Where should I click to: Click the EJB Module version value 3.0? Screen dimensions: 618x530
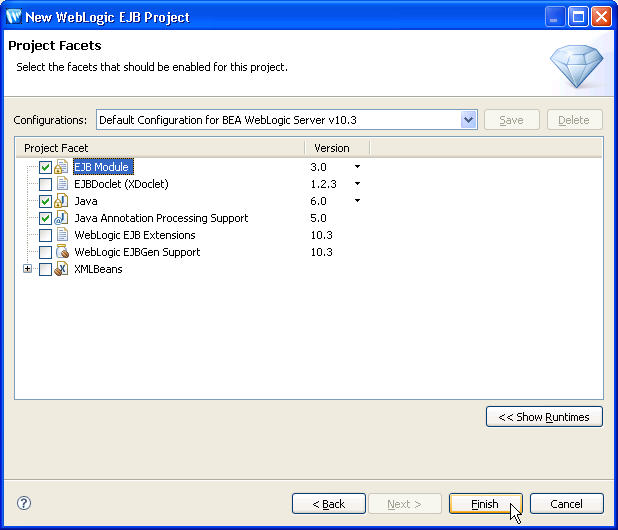click(x=318, y=167)
